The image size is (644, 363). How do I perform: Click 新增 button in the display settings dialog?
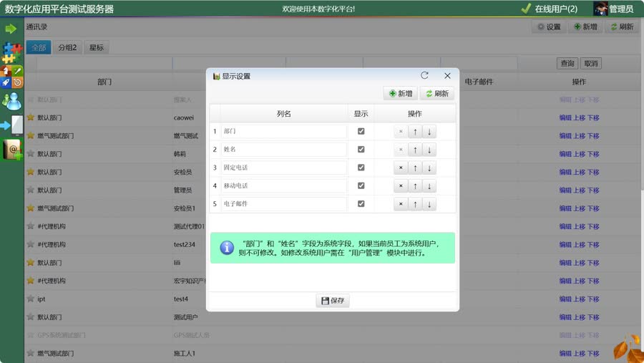[400, 94]
